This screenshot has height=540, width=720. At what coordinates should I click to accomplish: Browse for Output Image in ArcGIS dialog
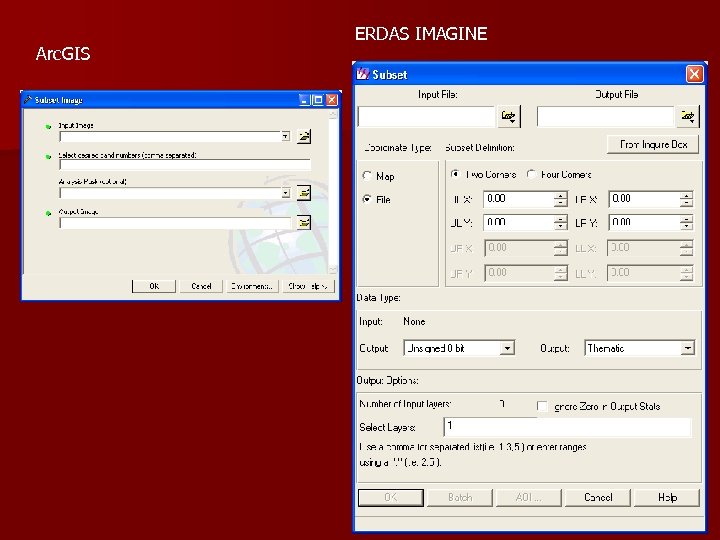pos(304,223)
